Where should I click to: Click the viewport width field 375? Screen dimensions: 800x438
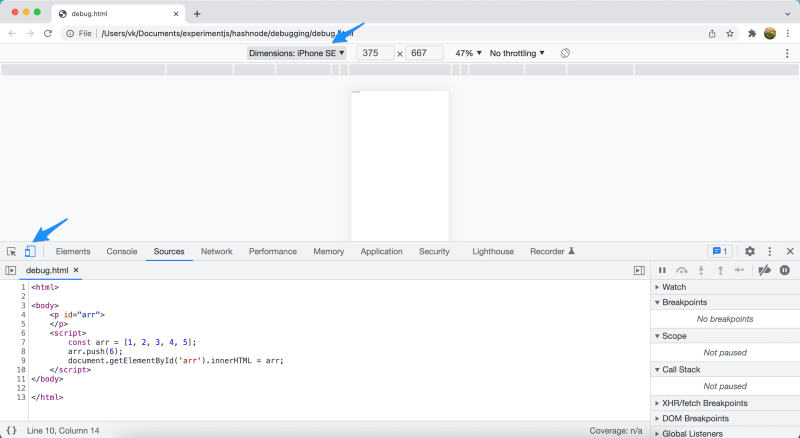click(x=376, y=53)
